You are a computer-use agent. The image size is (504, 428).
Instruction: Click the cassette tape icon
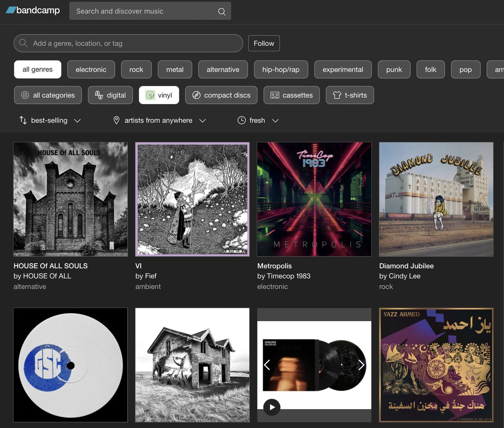click(x=275, y=95)
